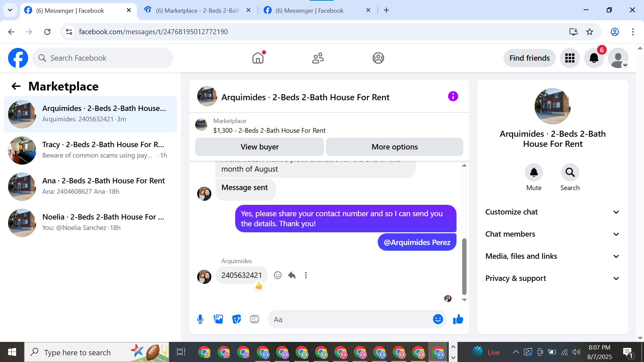Image resolution: width=644 pixels, height=362 pixels.
Task: Search in conversation with magnifier icon
Action: 570,172
